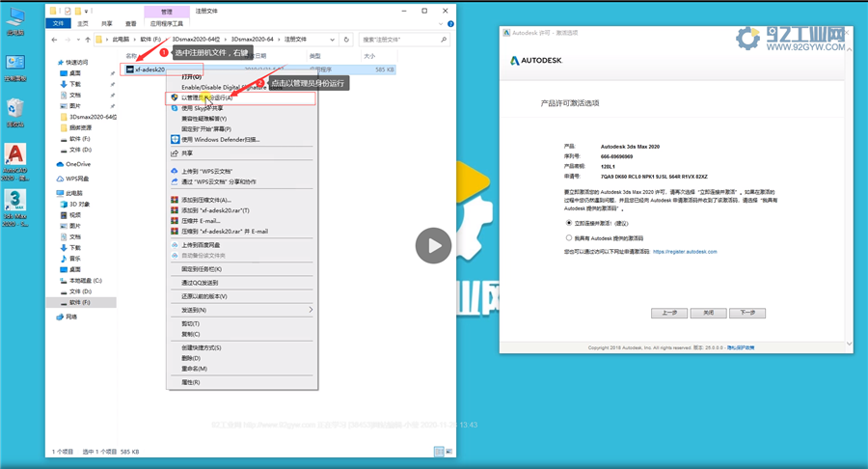Open the AutoCAD 2020 desktop shortcut
This screenshot has width=868, height=469.
pyautogui.click(x=15, y=161)
